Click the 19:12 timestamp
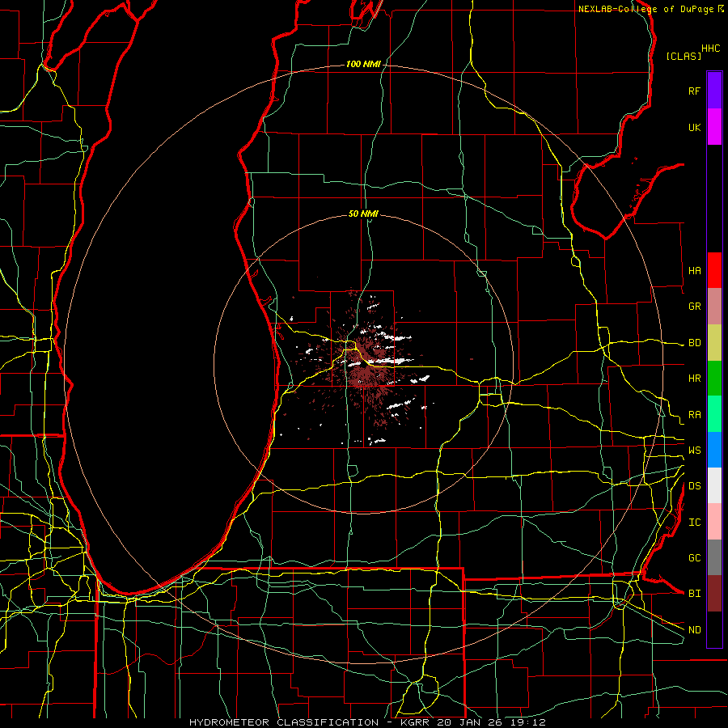The image size is (728, 728). (x=529, y=722)
